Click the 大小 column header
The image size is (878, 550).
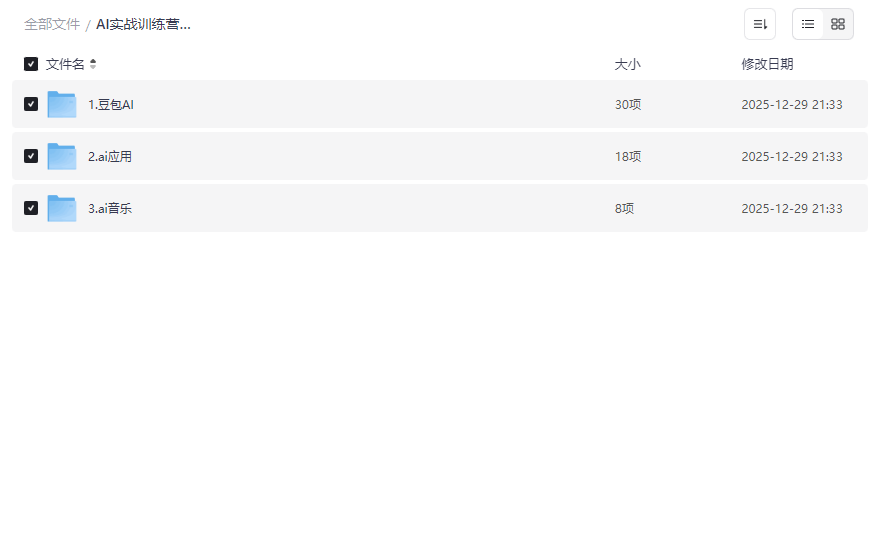[627, 64]
